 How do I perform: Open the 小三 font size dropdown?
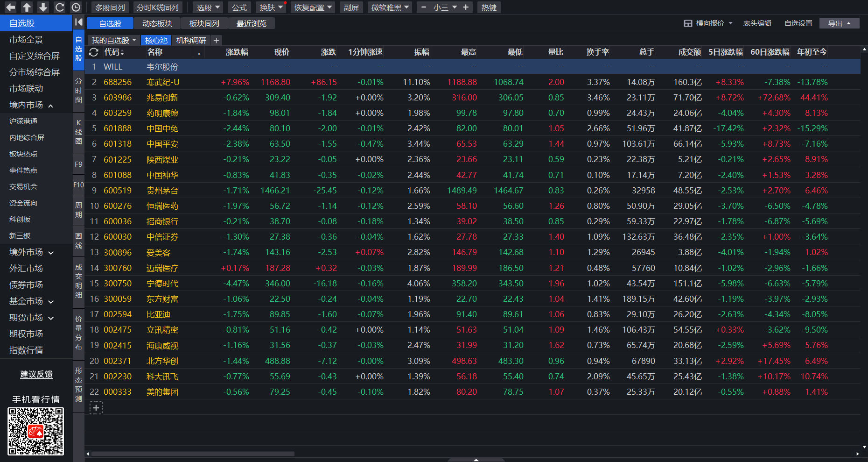click(445, 7)
